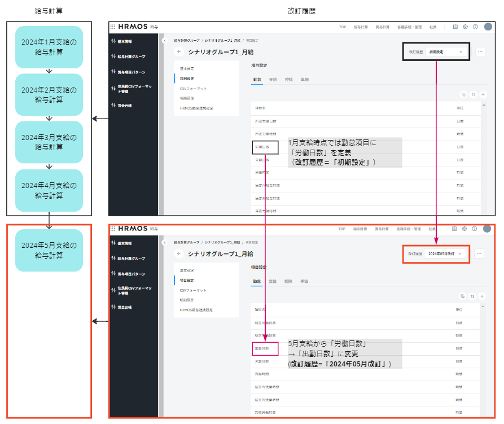
Task: Select the 出勤日数 item row
Action: coord(265,349)
